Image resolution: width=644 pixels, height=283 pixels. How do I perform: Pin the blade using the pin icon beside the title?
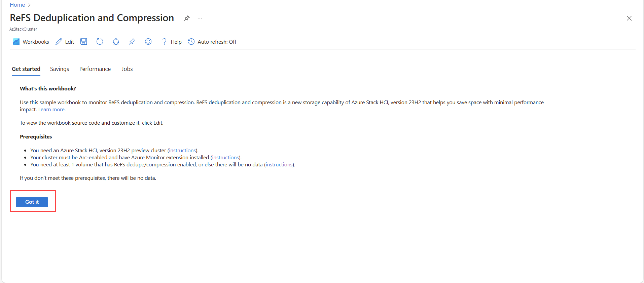[x=187, y=18]
